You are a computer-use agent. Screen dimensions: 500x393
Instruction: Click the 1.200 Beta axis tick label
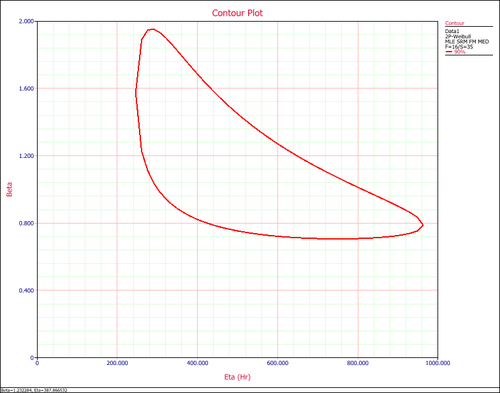tap(26, 156)
